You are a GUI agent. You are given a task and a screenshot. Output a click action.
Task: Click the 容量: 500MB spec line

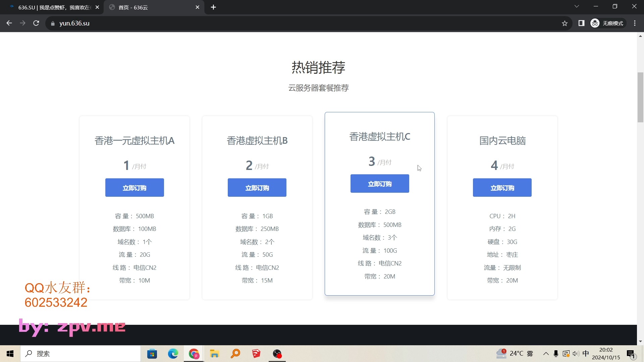135,216
